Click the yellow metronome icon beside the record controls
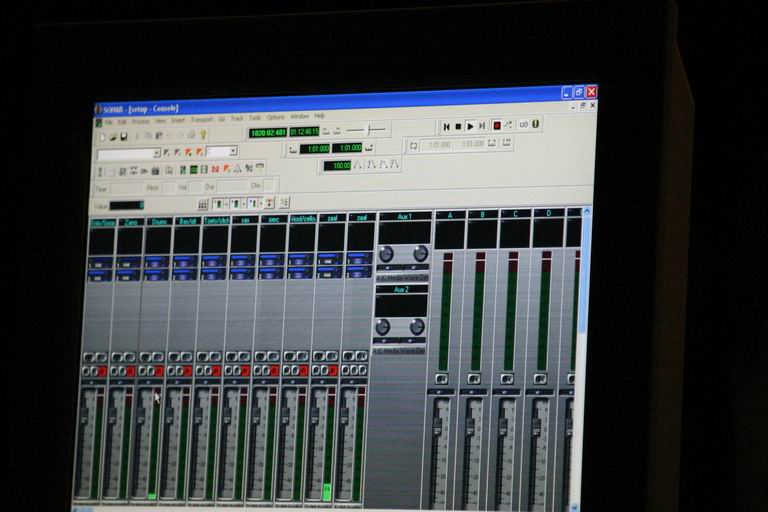 point(535,124)
